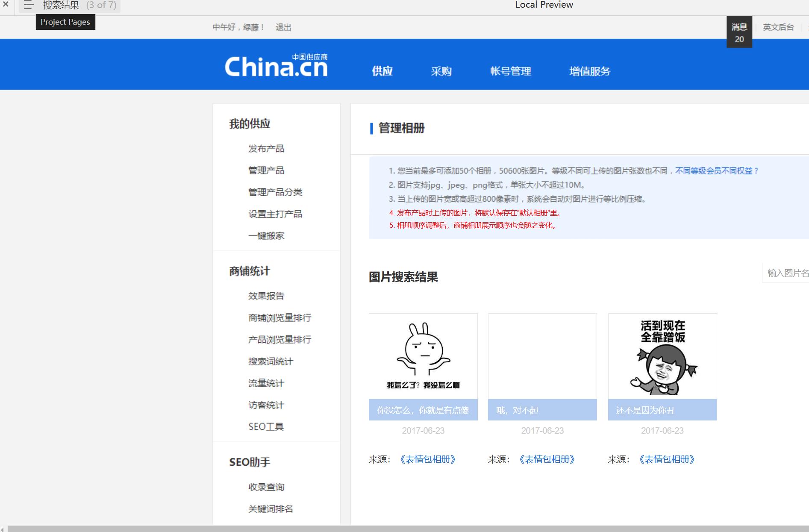
Task: Open the 活到现在全靠蹭饭 meme thumbnail
Action: [662, 356]
